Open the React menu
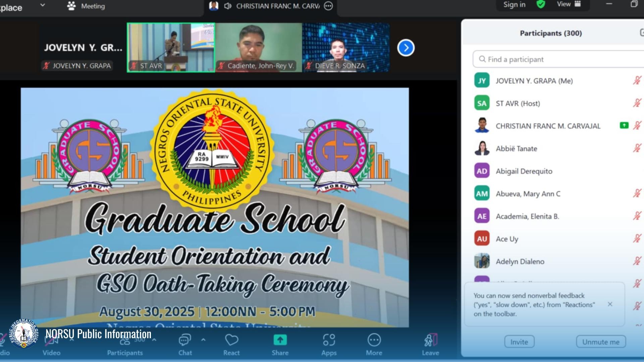The image size is (644, 362). point(231,345)
